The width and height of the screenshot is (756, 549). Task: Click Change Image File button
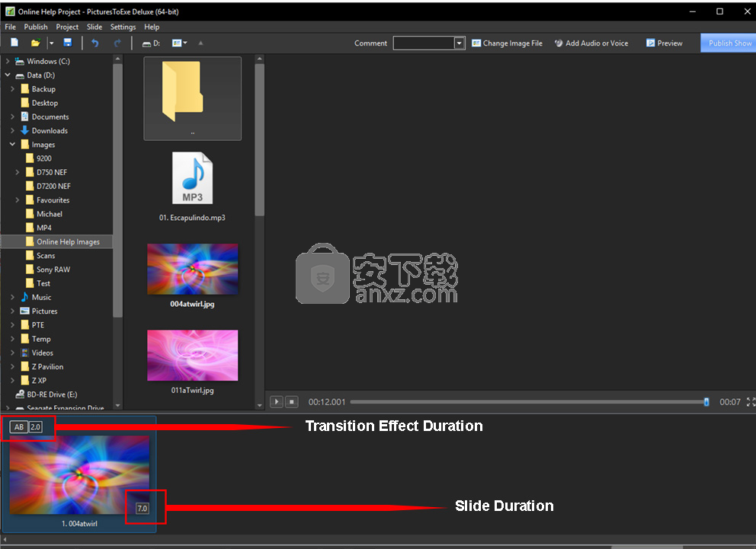[507, 43]
